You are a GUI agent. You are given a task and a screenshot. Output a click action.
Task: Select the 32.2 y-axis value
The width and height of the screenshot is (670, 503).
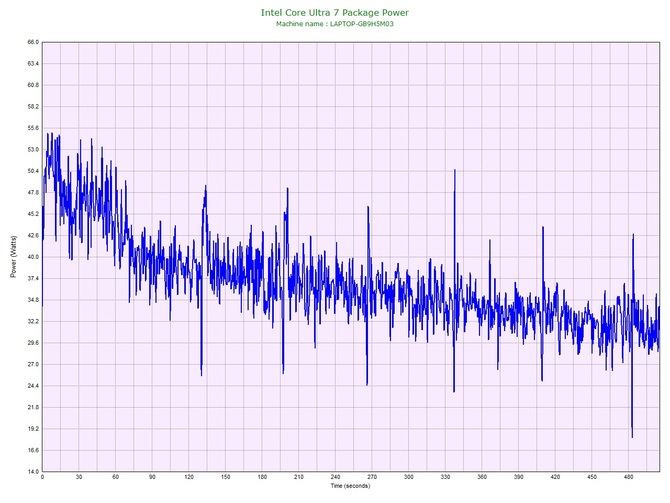click(x=33, y=321)
